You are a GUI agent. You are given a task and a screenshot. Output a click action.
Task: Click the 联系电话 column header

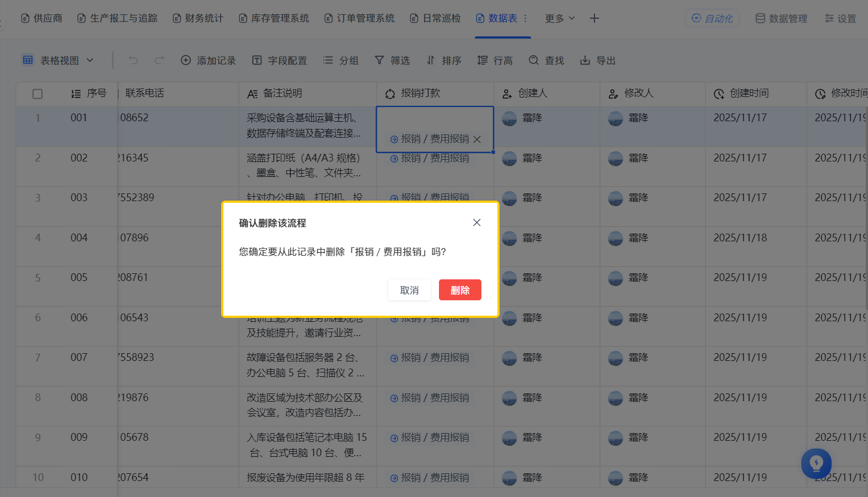pos(178,94)
